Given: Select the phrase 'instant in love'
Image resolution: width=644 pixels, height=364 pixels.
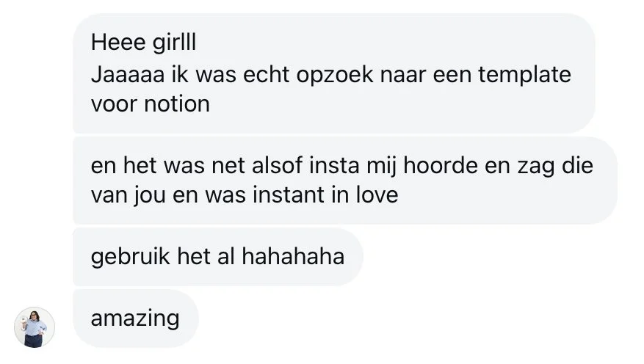Looking at the screenshot, I should tap(325, 194).
